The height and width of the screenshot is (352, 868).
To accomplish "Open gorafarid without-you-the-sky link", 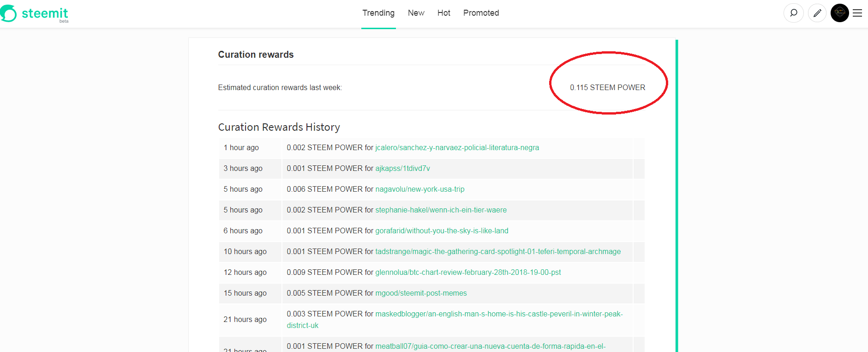I will click(442, 231).
